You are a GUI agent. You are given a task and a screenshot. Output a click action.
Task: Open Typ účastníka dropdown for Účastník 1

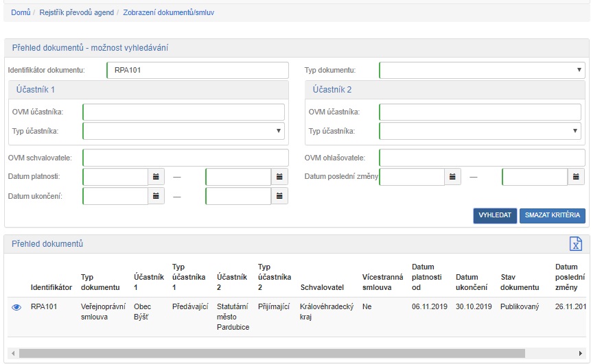pos(183,131)
